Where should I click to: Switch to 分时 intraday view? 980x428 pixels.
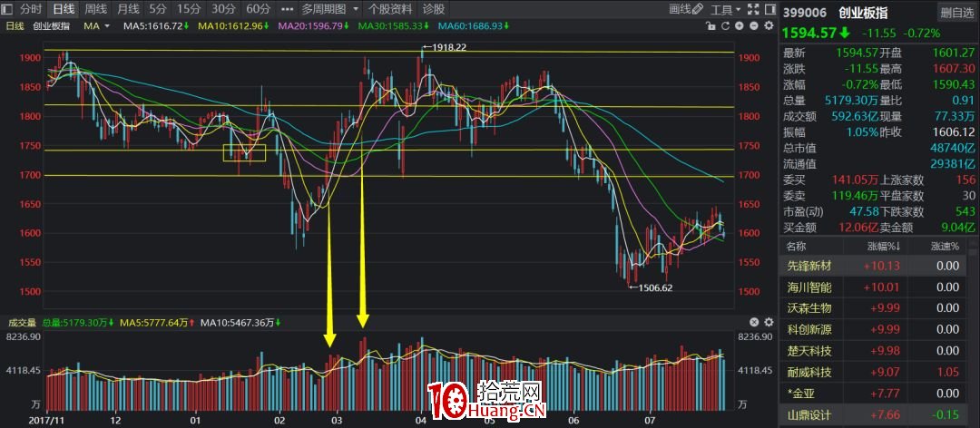31,9
